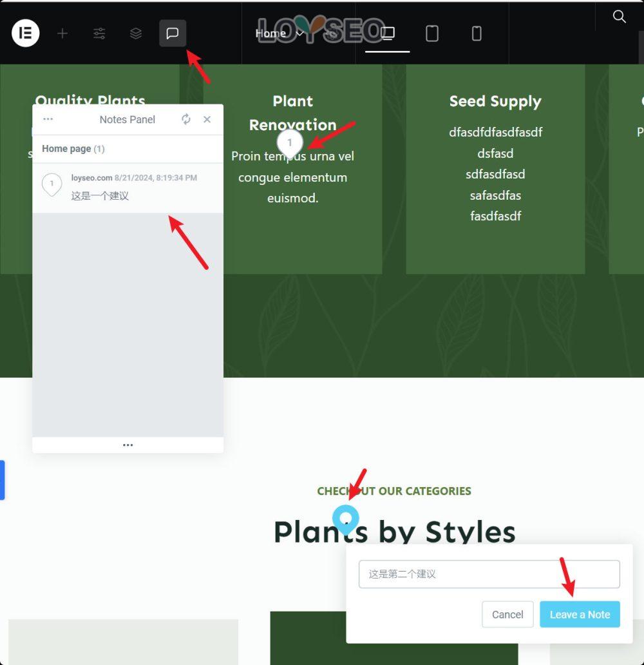Open the Elementor logo menu
This screenshot has width=644, height=665.
(x=25, y=33)
